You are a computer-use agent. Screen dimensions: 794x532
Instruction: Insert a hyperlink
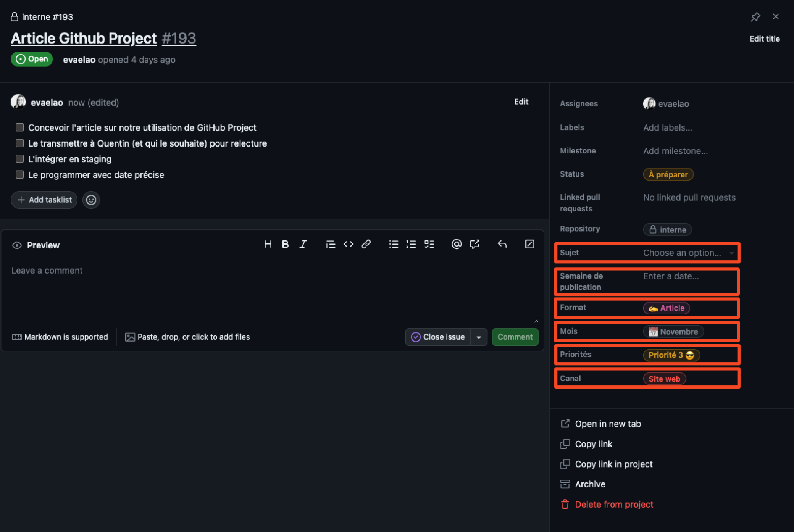tap(366, 244)
